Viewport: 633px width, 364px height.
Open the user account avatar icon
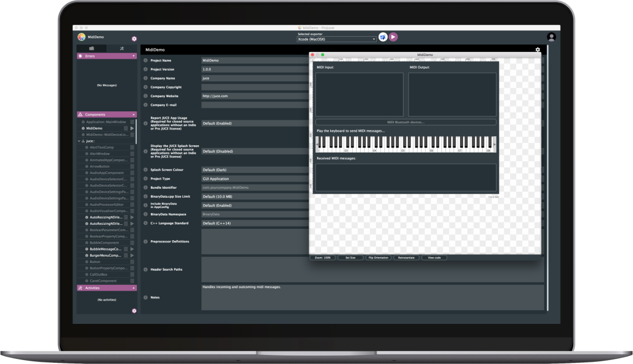pos(551,37)
